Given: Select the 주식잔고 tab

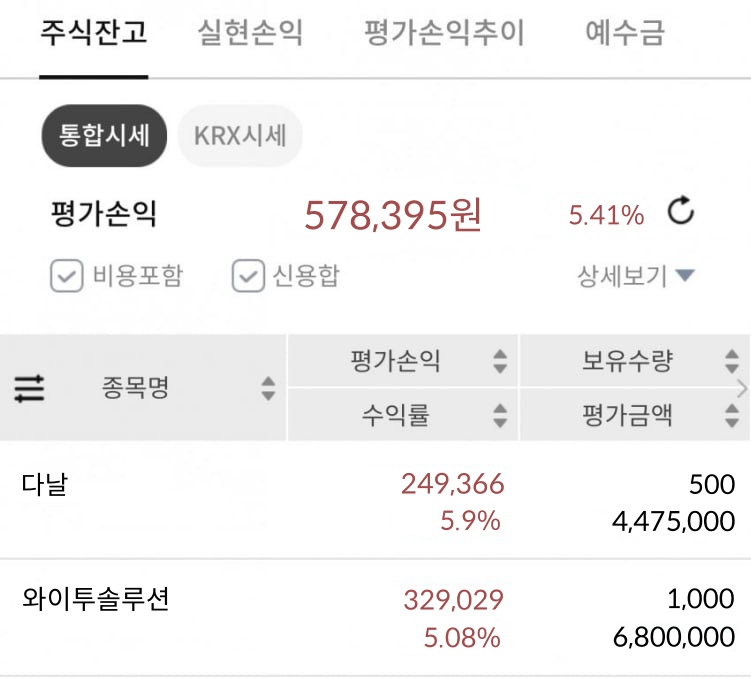Looking at the screenshot, I should pos(94,33).
